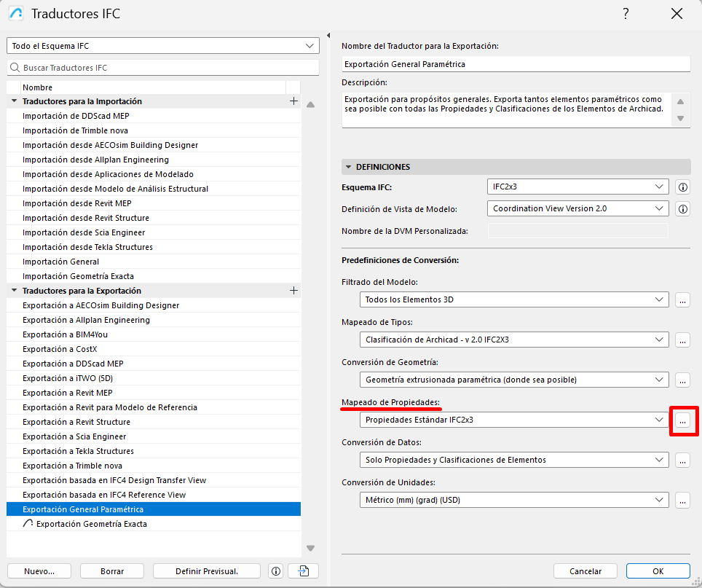Collapse Traductores para la Exportación group

pos(14,291)
